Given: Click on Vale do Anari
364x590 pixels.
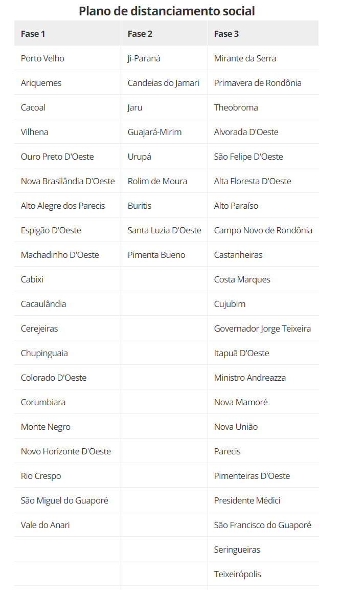Looking at the screenshot, I should 45,525.
